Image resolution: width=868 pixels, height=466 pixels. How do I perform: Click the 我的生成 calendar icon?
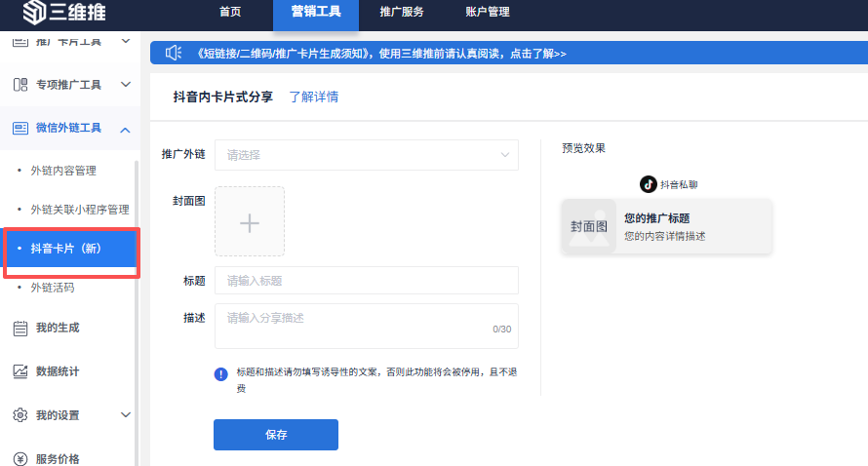pos(20,328)
